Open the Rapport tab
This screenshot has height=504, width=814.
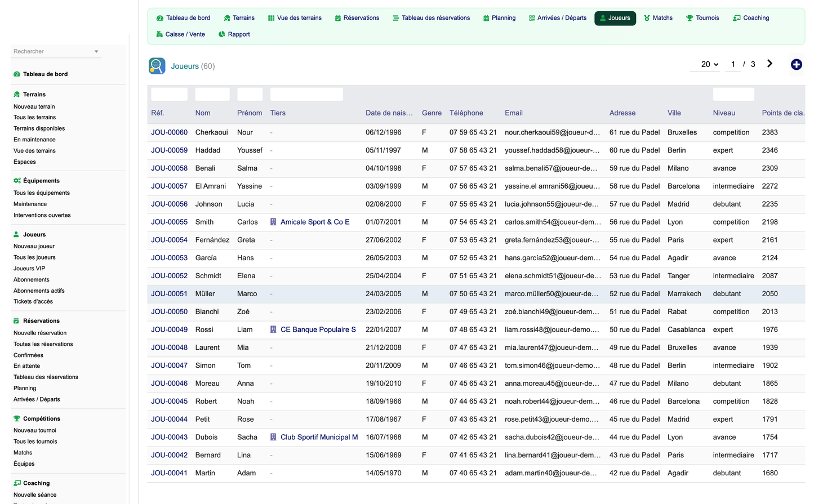(x=234, y=34)
